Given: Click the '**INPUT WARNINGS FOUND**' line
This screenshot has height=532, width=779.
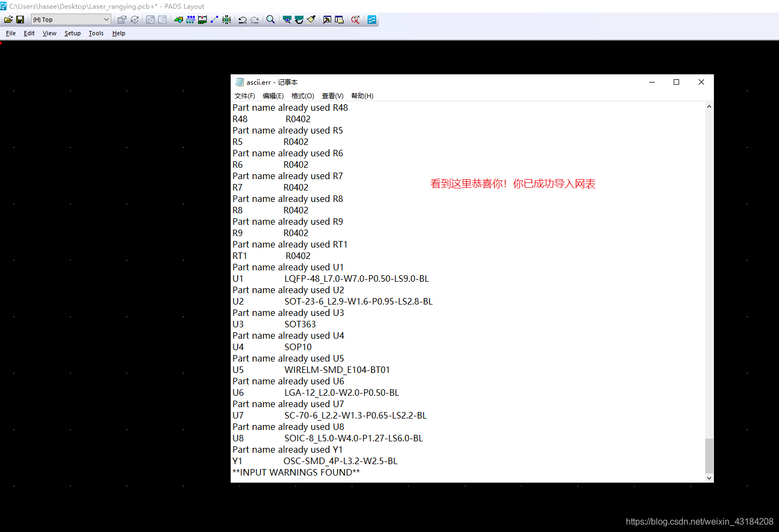Looking at the screenshot, I should coord(296,472).
